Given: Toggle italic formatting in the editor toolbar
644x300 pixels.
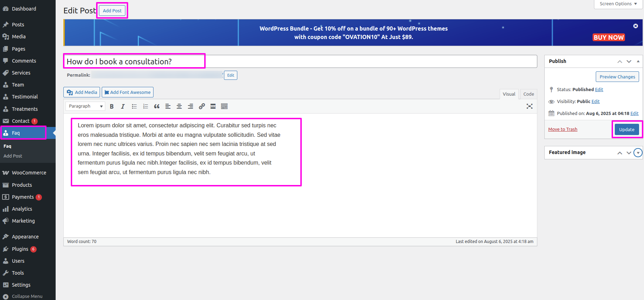Looking at the screenshot, I should coord(123,106).
